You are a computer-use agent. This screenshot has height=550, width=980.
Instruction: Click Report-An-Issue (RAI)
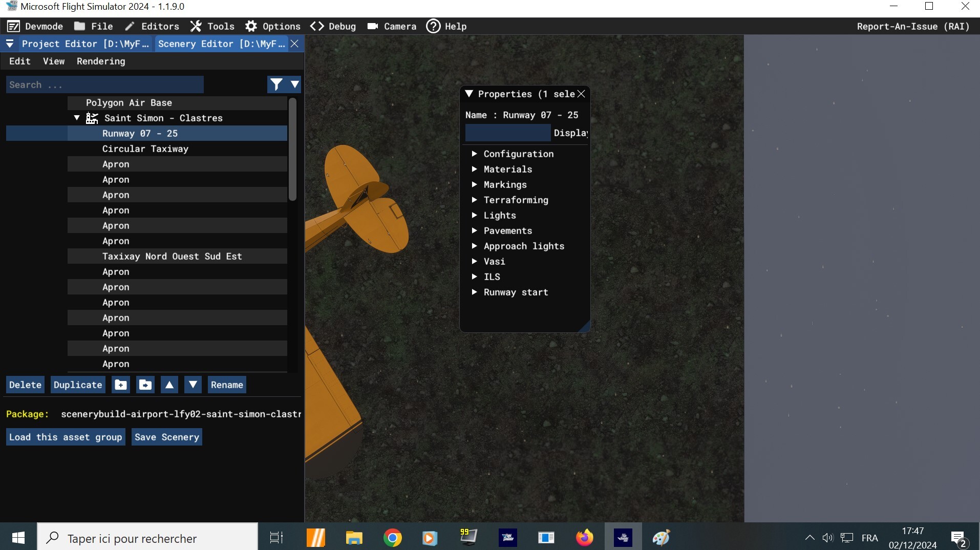tap(913, 27)
